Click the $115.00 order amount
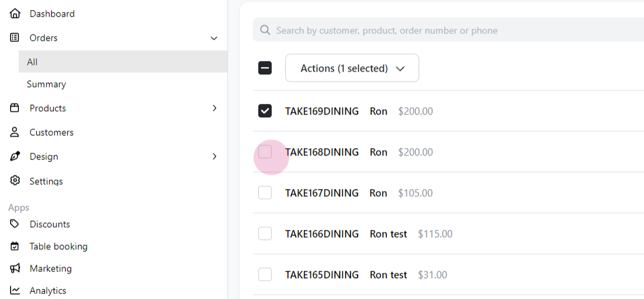 (435, 234)
